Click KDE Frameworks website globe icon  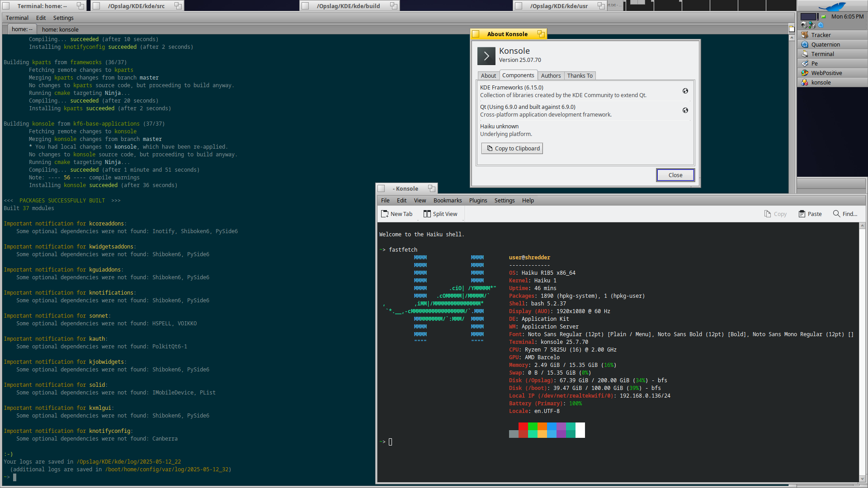click(685, 91)
